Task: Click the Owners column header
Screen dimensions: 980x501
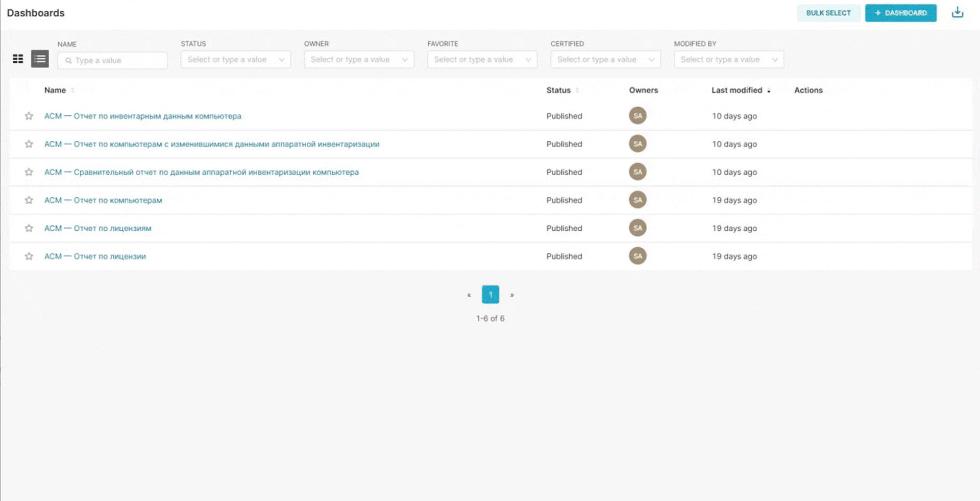Action: click(x=644, y=90)
